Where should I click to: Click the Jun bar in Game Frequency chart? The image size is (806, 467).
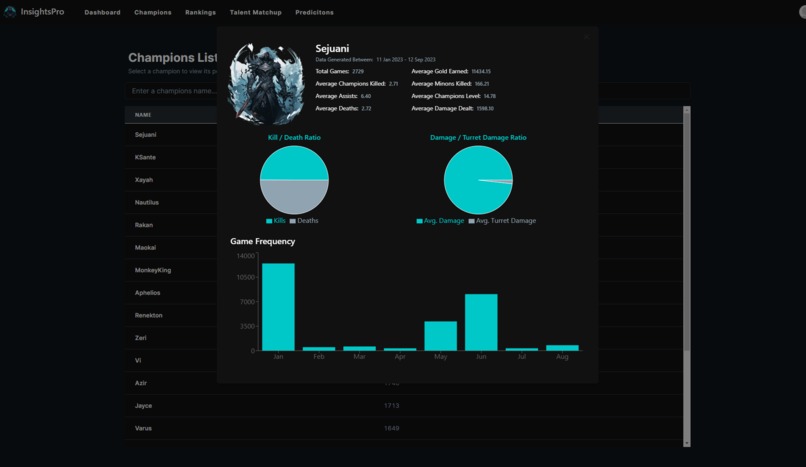tap(481, 322)
